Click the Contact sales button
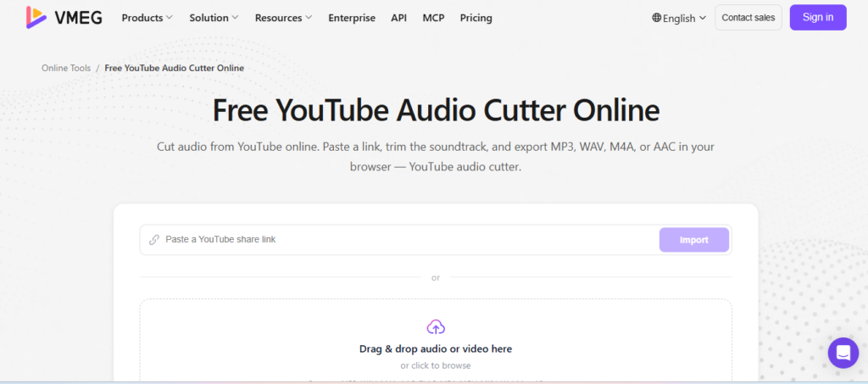The height and width of the screenshot is (384, 868). [x=748, y=18]
